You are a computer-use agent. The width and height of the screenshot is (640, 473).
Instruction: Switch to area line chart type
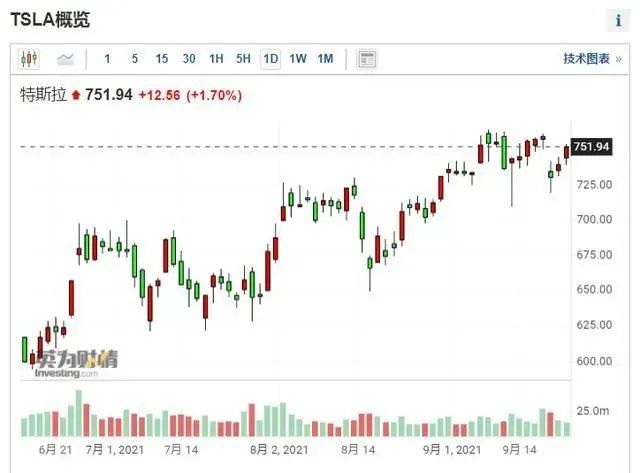point(66,59)
